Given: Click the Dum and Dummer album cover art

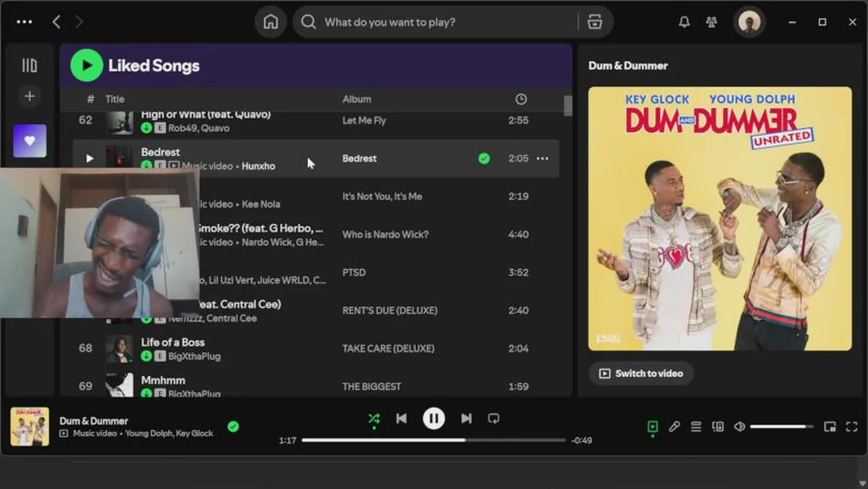Looking at the screenshot, I should [x=720, y=219].
